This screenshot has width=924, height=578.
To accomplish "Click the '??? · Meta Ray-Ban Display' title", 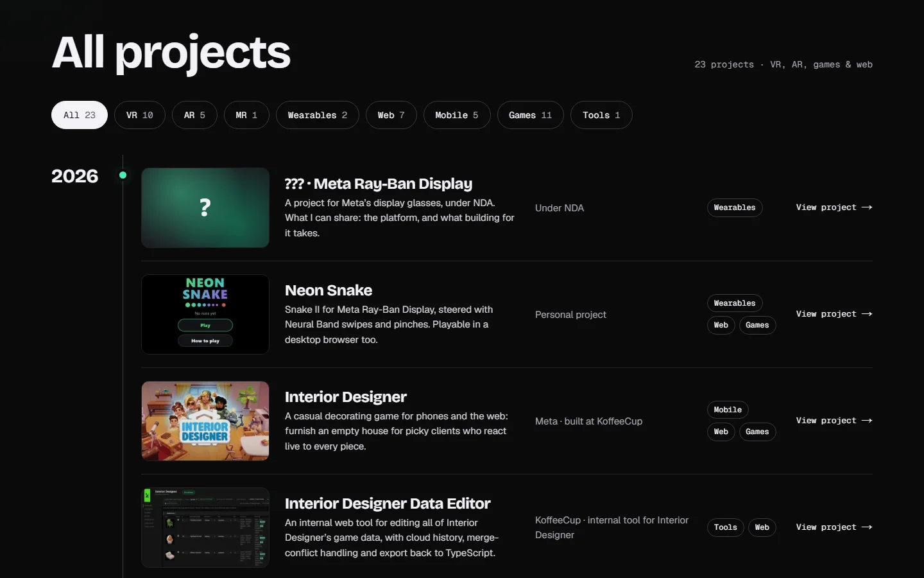I will [379, 184].
